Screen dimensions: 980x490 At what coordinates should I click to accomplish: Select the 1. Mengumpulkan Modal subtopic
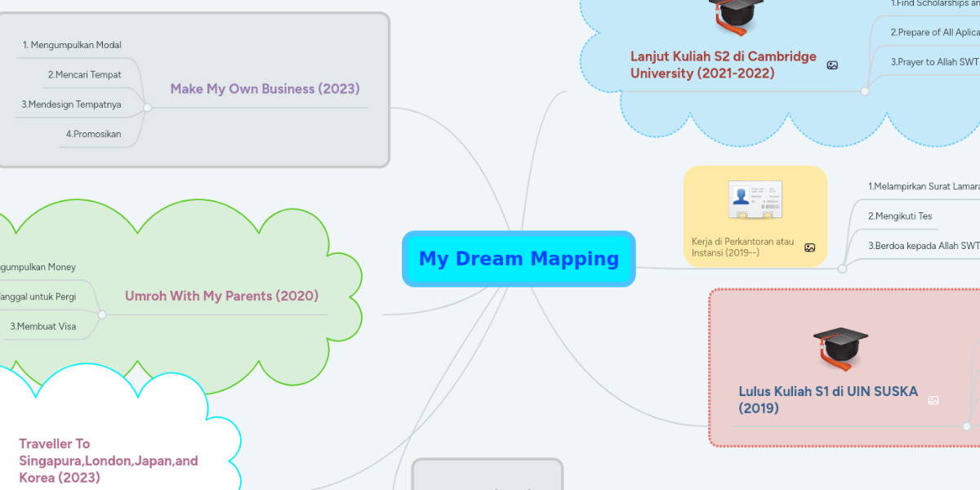pos(72,45)
